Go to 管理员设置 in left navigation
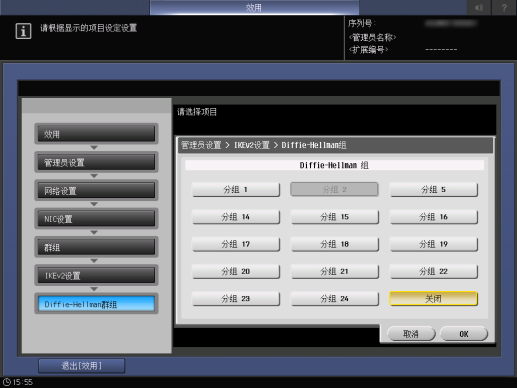The width and height of the screenshot is (517, 388). tap(96, 162)
